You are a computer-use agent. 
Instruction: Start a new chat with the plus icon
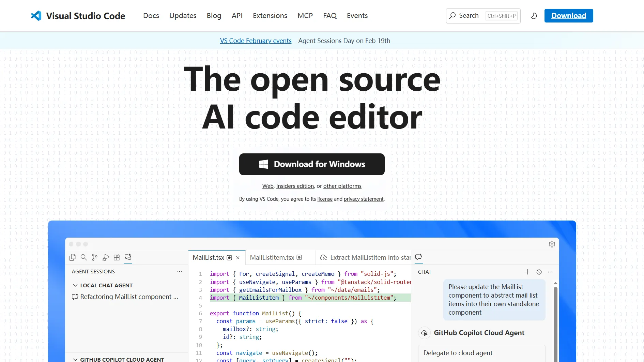527,272
